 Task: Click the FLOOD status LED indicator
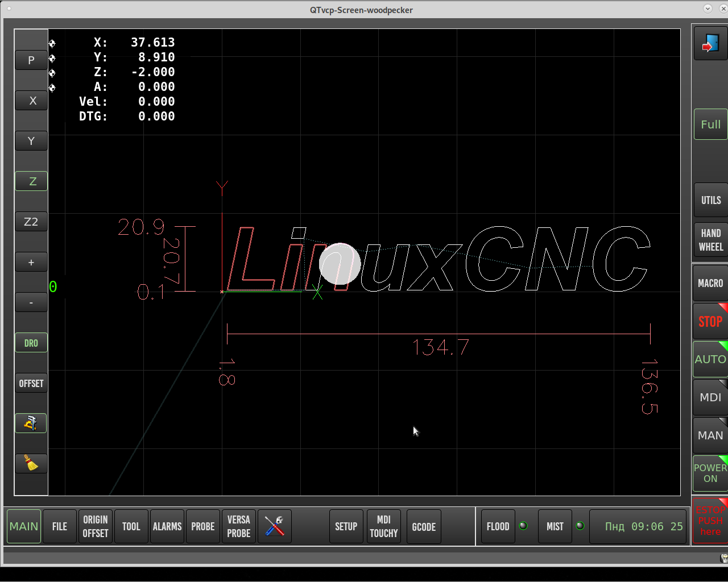pyautogui.click(x=523, y=526)
